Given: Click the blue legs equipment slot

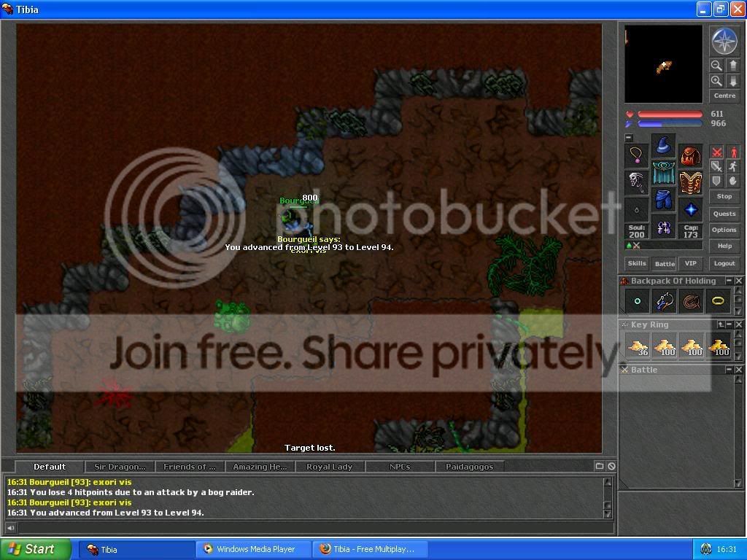Looking at the screenshot, I should coord(663,200).
